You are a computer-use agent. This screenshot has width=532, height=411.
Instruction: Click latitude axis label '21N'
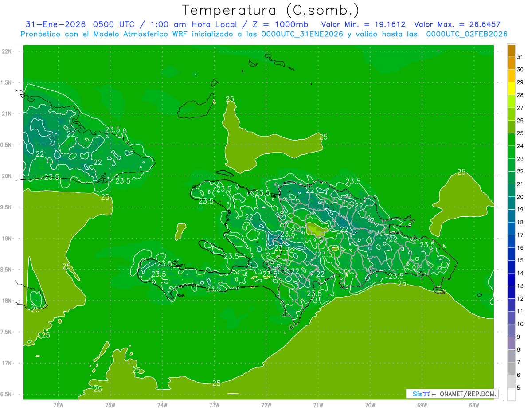point(7,114)
